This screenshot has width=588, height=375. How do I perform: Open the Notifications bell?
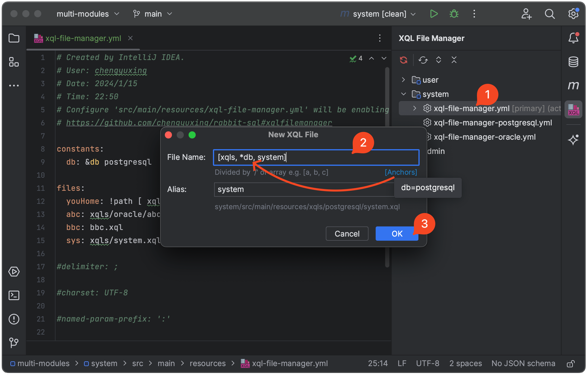pos(573,38)
